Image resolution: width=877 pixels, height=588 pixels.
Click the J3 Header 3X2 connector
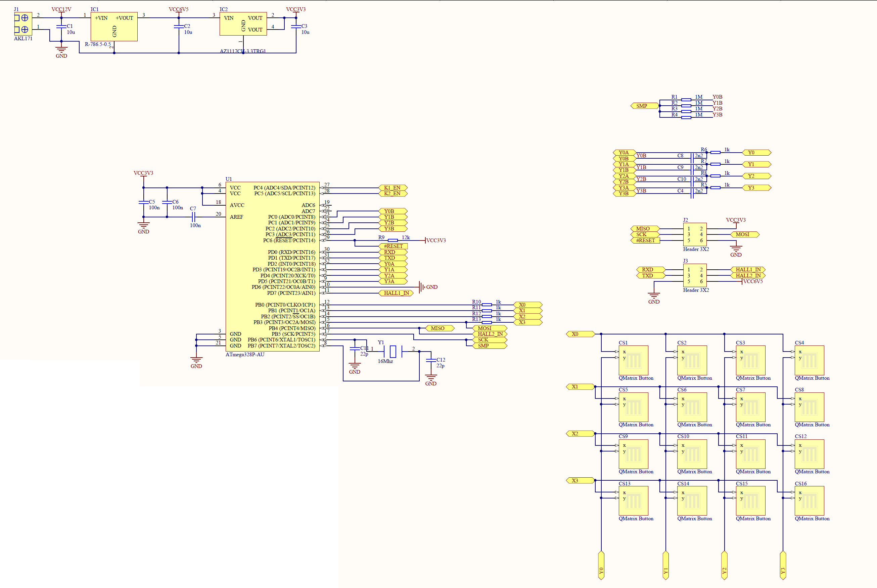click(695, 275)
